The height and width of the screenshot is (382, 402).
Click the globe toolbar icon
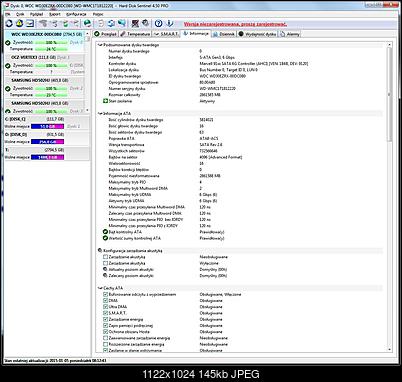(x=87, y=23)
